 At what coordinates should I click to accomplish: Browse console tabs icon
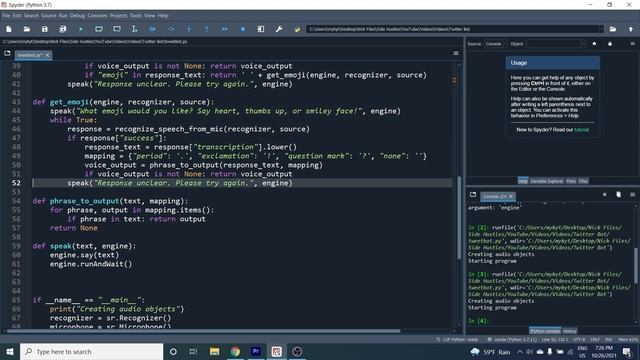click(473, 195)
